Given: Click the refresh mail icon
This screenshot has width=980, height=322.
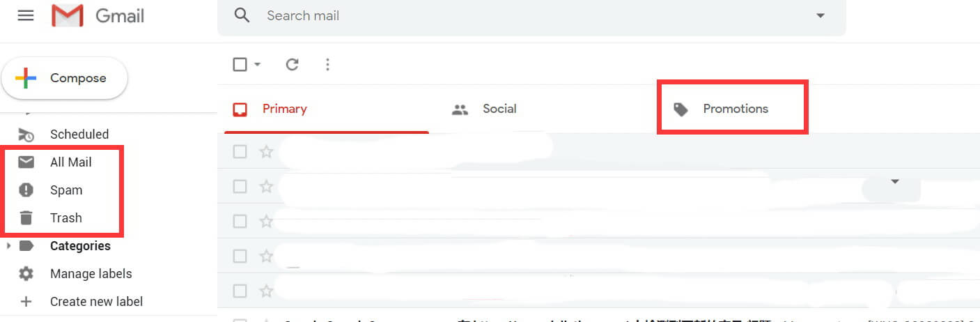Looking at the screenshot, I should (x=293, y=64).
